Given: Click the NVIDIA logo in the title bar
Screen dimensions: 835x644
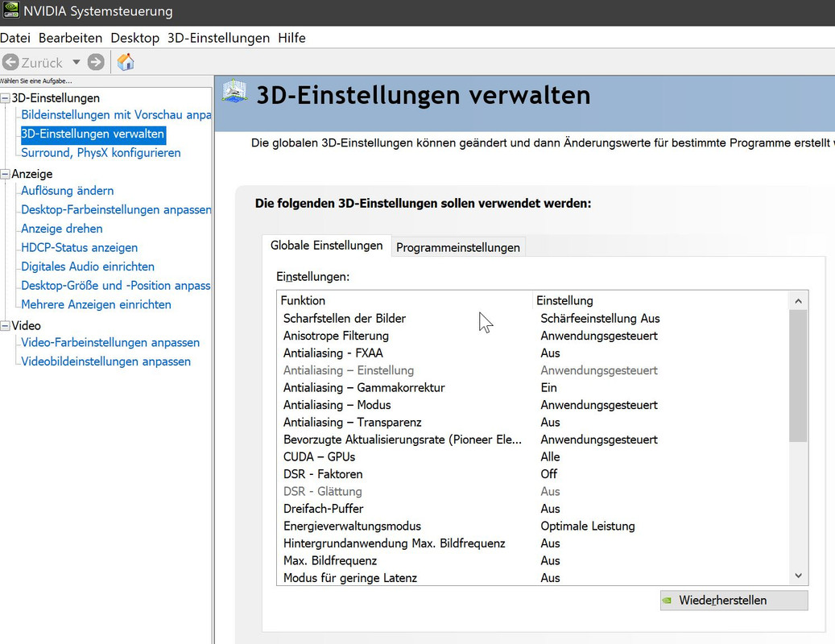Looking at the screenshot, I should tap(10, 10).
